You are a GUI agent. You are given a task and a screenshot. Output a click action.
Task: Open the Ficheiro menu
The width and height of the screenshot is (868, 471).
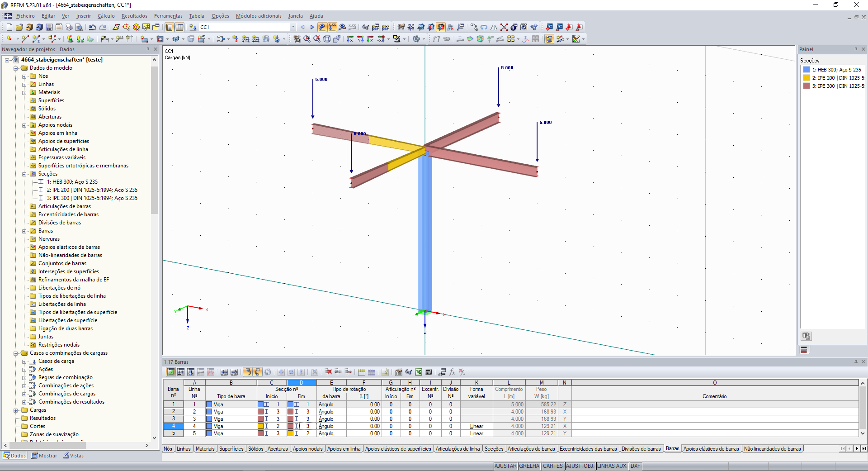25,16
